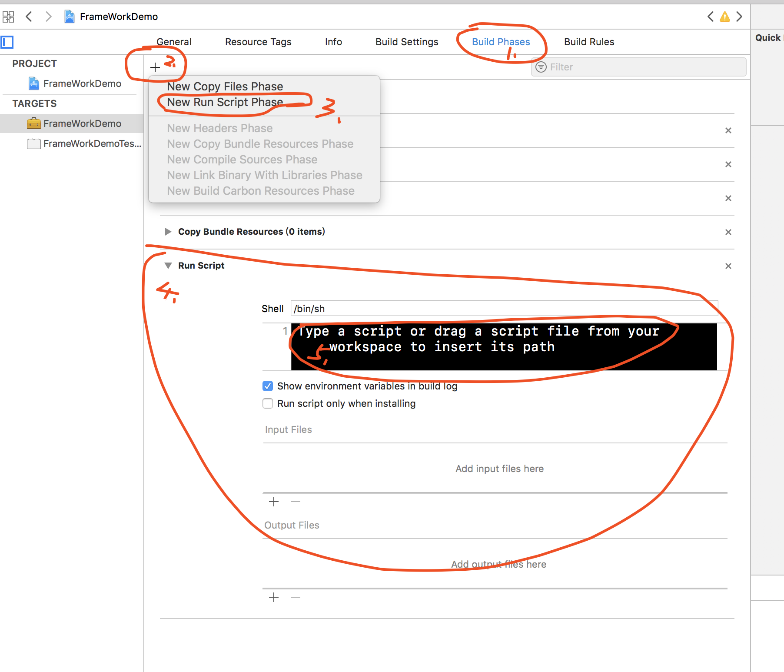
Task: Collapse the Run Script phase
Action: click(168, 266)
